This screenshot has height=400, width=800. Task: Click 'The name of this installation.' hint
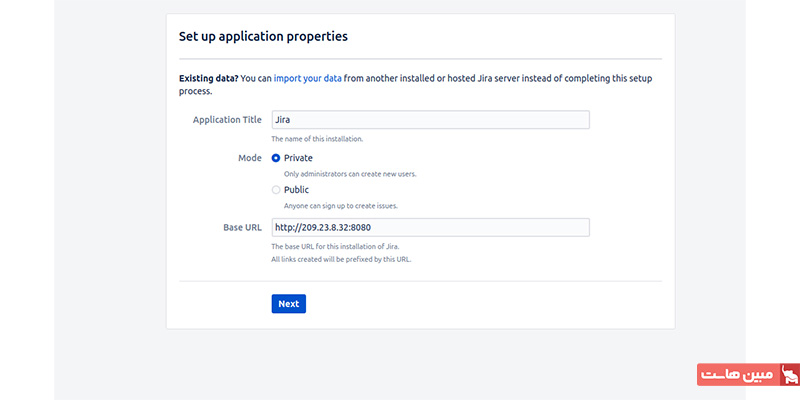(317, 139)
